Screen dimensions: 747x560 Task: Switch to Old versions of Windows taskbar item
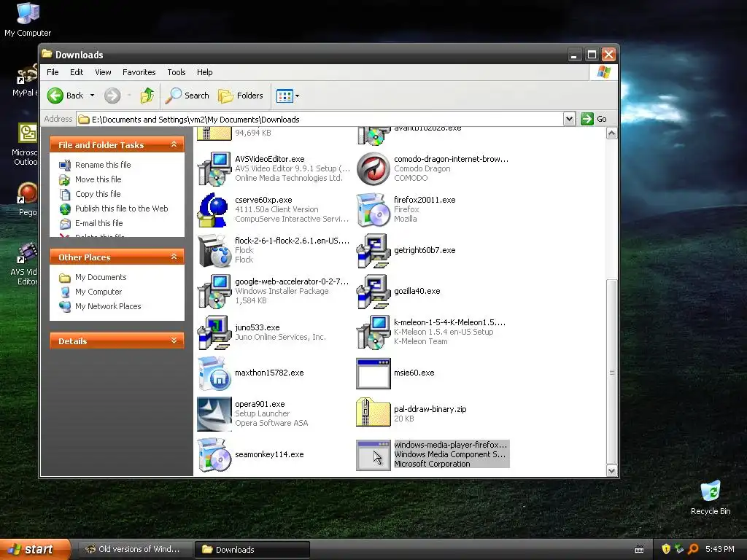[134, 550]
